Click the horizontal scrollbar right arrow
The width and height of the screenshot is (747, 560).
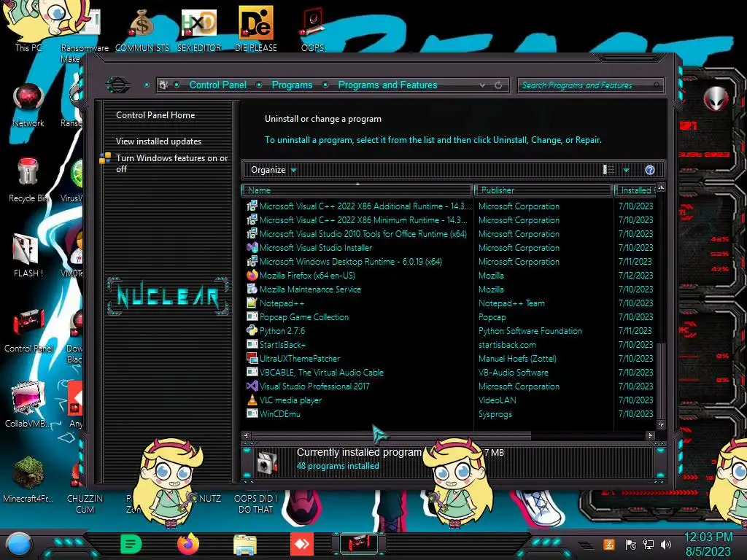tap(650, 435)
